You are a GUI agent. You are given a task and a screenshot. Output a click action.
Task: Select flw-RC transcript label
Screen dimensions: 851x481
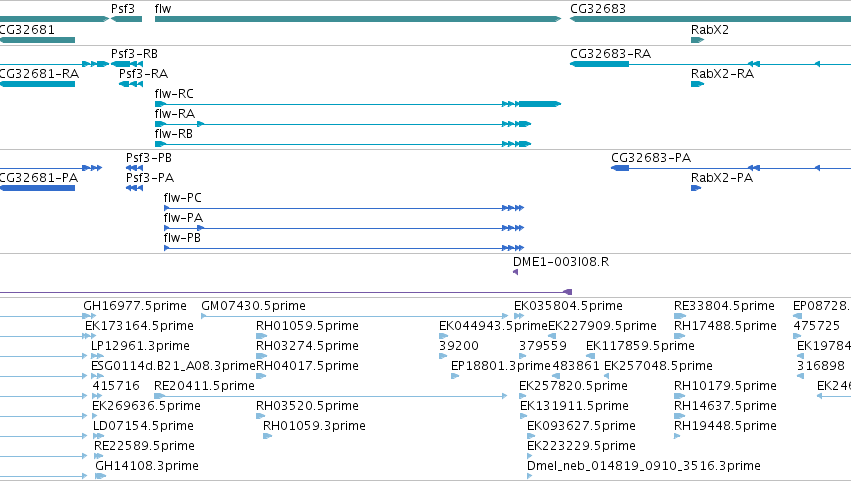click(x=174, y=94)
